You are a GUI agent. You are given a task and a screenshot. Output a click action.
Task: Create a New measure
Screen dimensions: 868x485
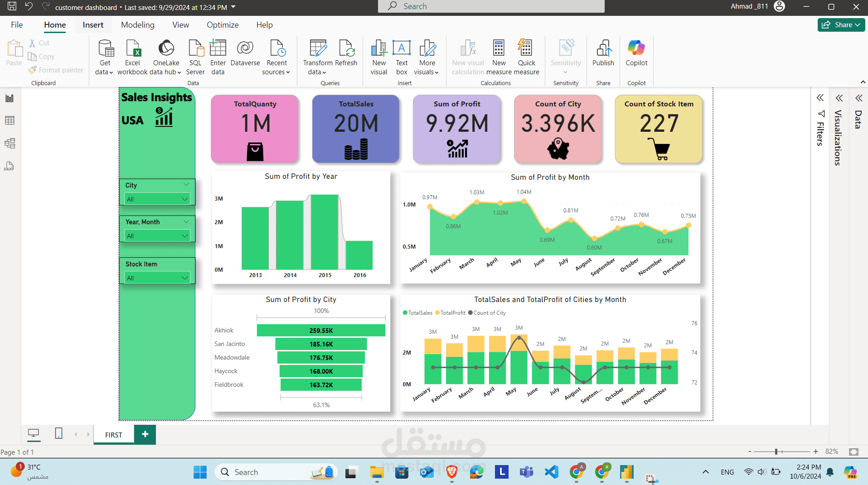pyautogui.click(x=499, y=57)
